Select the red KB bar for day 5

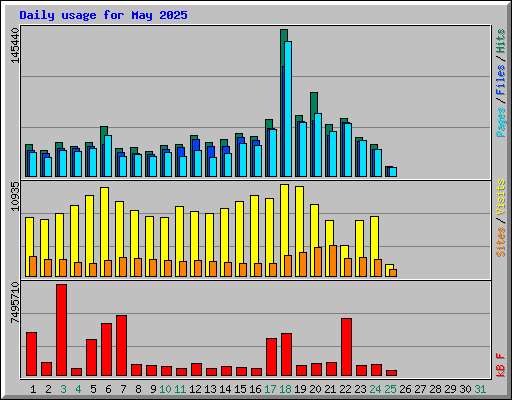(91, 358)
